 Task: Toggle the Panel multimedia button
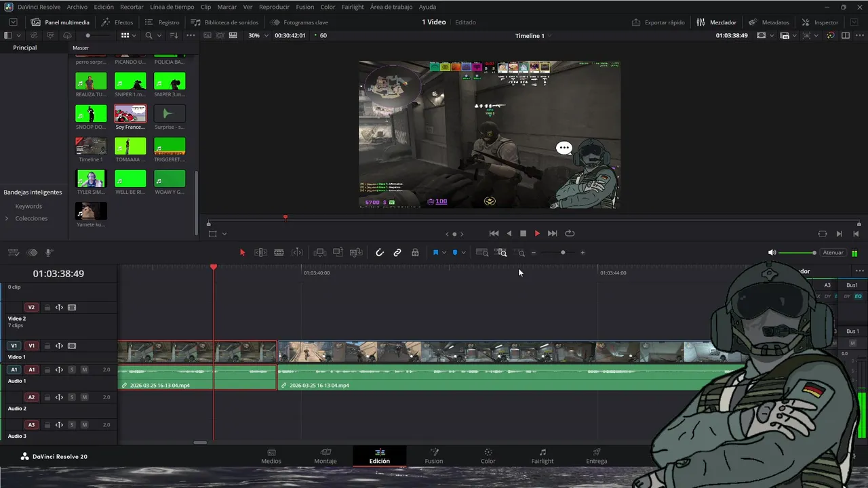(60, 22)
